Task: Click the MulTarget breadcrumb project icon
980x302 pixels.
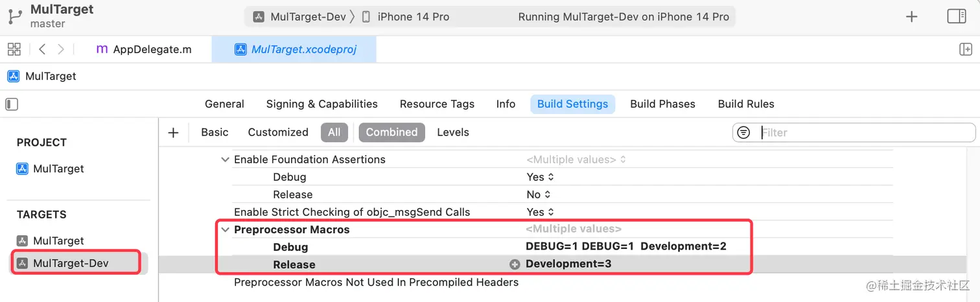Action: click(14, 76)
